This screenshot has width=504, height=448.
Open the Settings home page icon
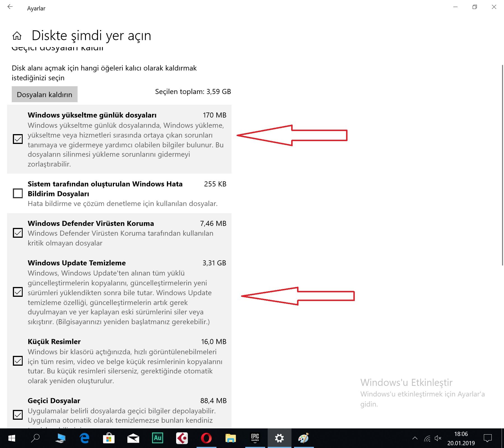[17, 36]
